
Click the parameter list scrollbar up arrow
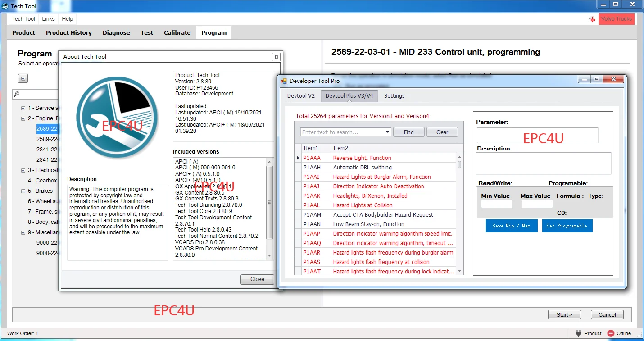[x=460, y=158]
